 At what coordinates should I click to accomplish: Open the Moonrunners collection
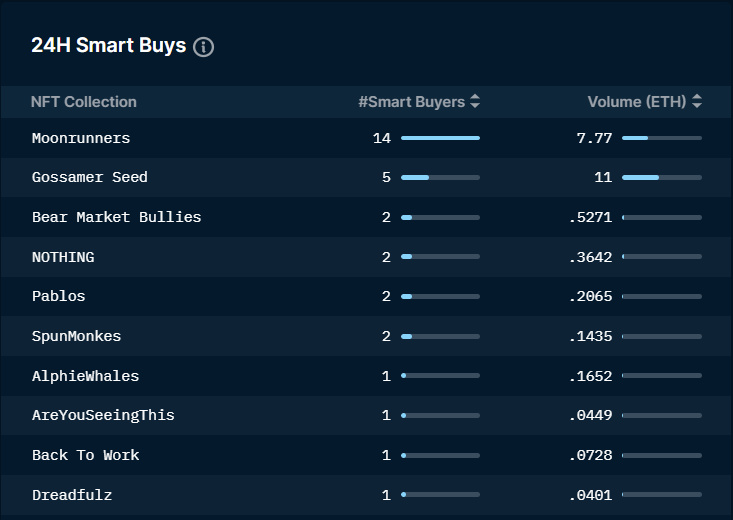pyautogui.click(x=81, y=138)
